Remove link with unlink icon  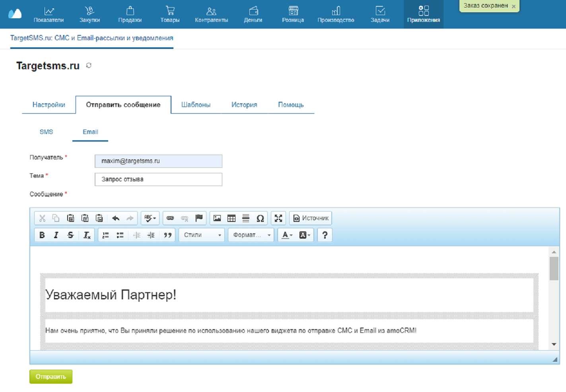[x=185, y=218]
